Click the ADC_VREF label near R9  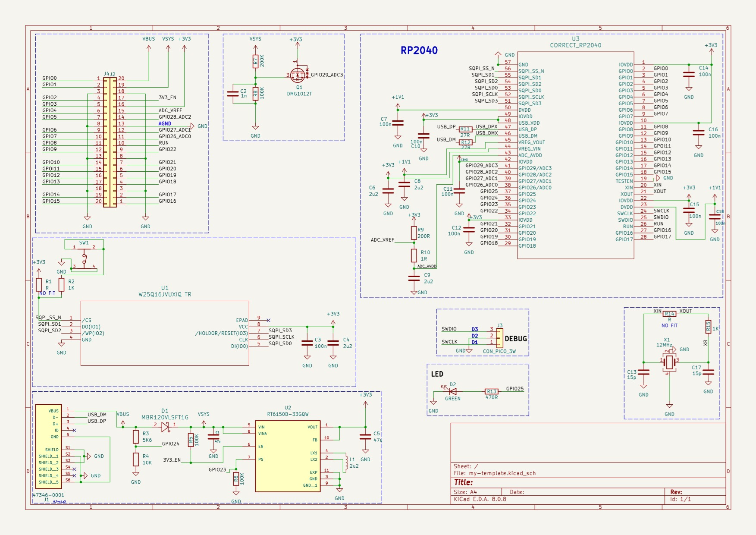(x=383, y=240)
